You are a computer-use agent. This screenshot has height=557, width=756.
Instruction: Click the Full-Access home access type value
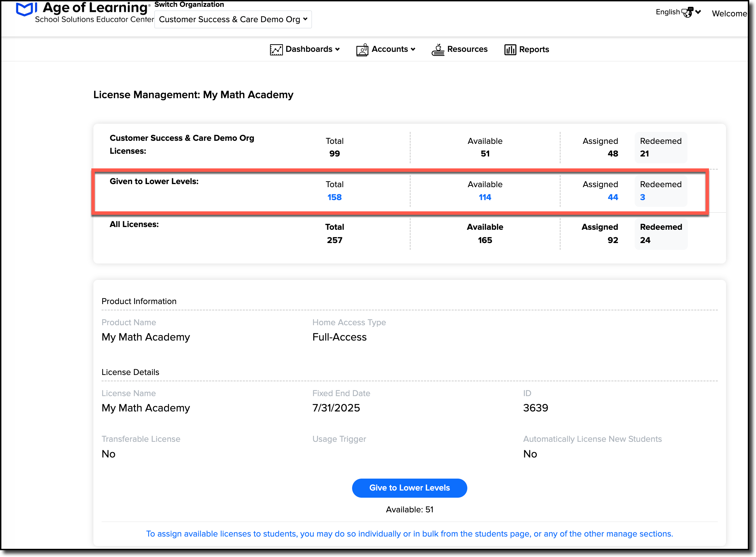pos(339,337)
